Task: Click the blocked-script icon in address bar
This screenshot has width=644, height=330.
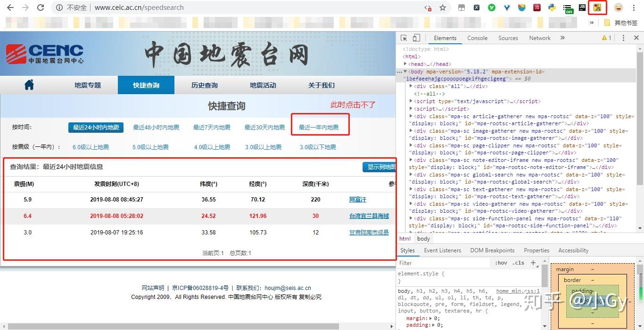Action: click(x=428, y=8)
